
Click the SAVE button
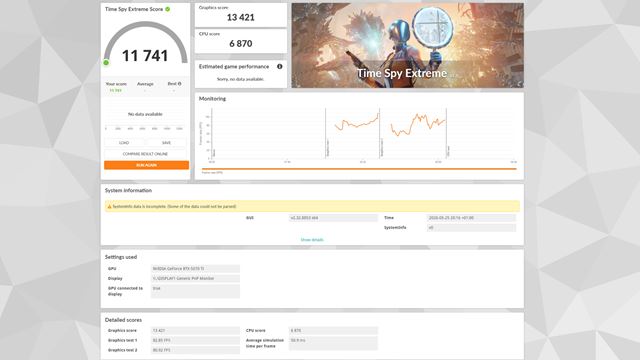[x=166, y=143]
